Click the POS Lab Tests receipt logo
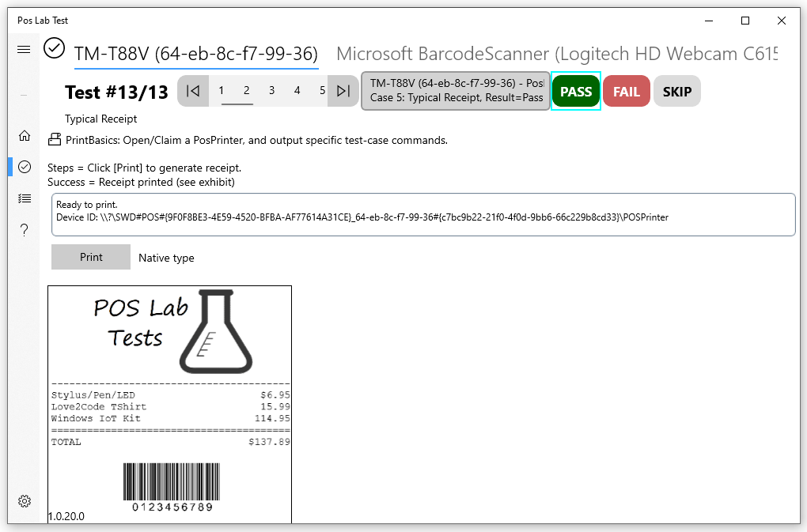The image size is (807, 532). click(172, 332)
